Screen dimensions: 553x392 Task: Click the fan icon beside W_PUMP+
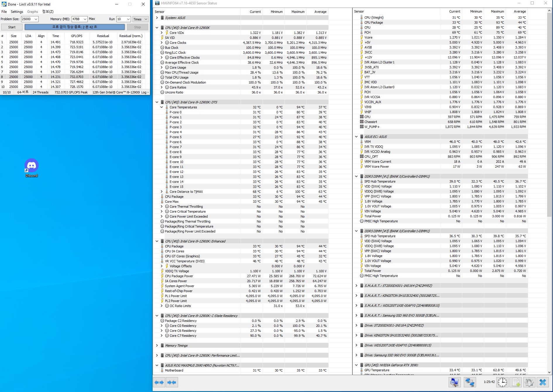(362, 127)
